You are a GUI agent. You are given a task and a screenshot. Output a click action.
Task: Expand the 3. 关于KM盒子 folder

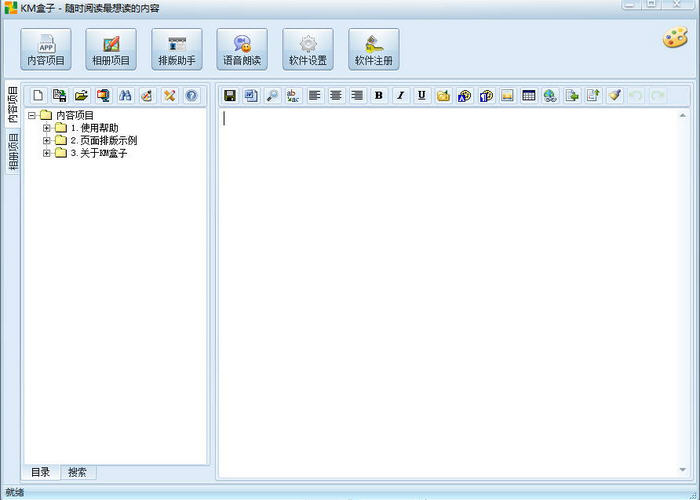click(x=46, y=153)
